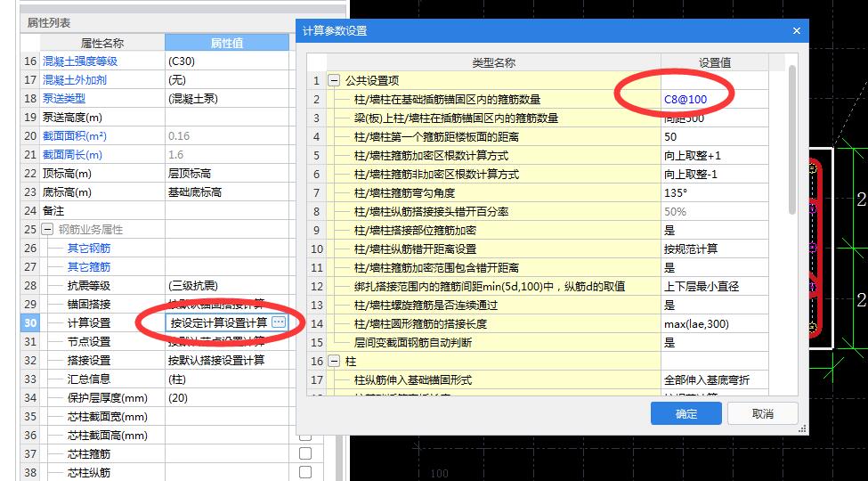The image size is (868, 481).
Task: Click the 属性名称 column header
Action: click(x=102, y=43)
